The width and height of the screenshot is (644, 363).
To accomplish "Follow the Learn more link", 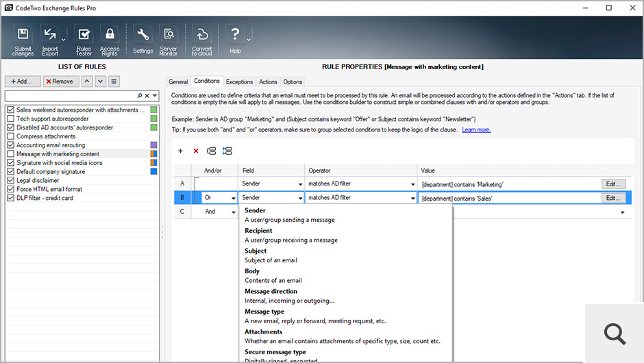I will (x=476, y=129).
